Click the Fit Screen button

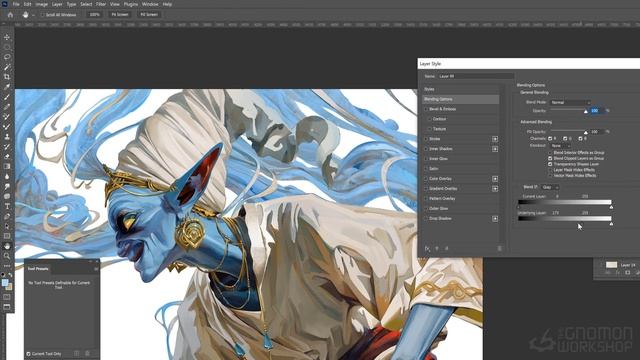pos(120,15)
